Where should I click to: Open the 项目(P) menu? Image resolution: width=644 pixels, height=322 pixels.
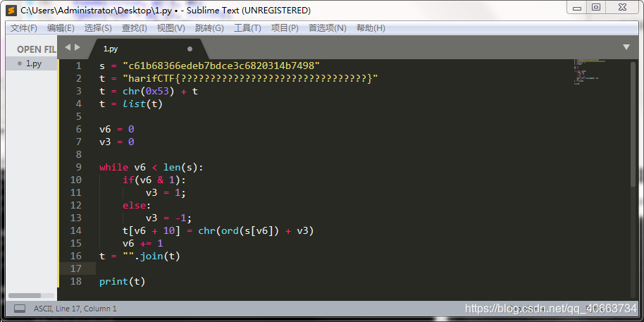[x=285, y=28]
